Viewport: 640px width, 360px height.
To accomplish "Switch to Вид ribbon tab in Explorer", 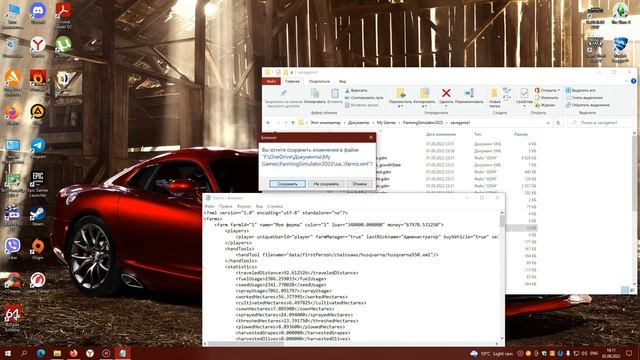I will [x=342, y=81].
